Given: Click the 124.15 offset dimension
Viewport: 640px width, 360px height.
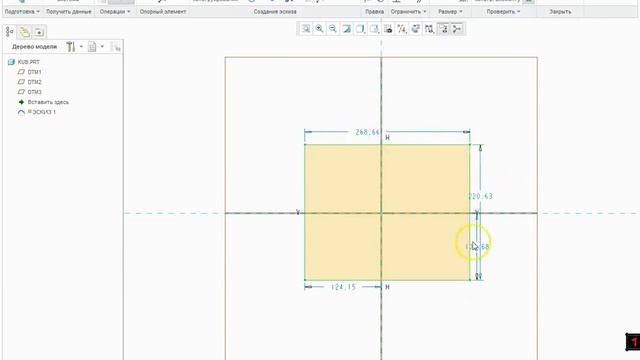Looking at the screenshot, I should 343,287.
